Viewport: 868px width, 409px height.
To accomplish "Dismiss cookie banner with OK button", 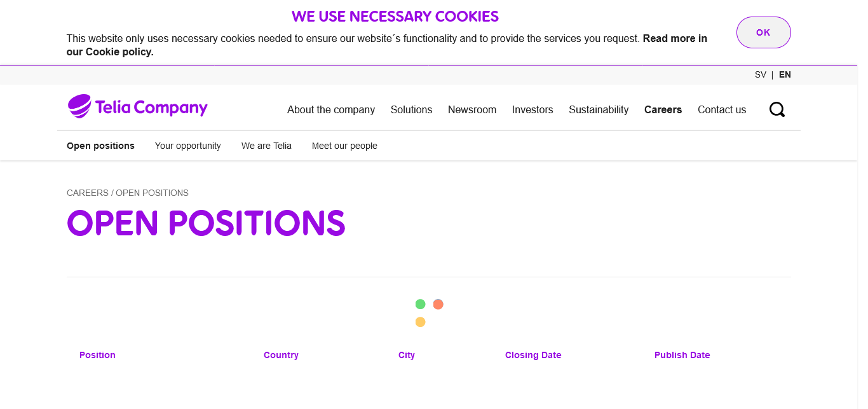I will point(763,32).
